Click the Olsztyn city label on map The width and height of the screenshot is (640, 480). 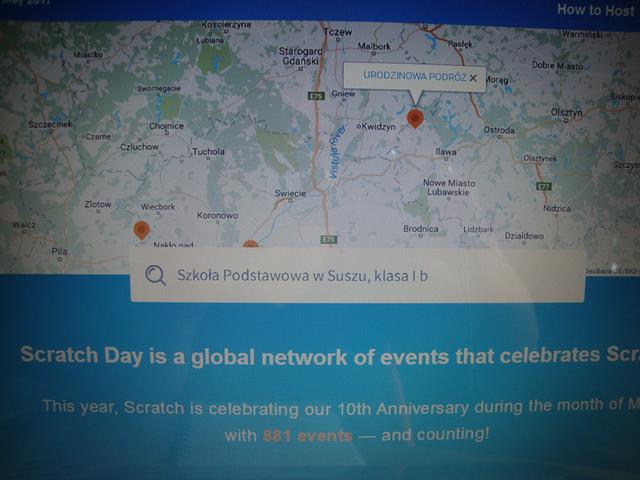pyautogui.click(x=567, y=112)
